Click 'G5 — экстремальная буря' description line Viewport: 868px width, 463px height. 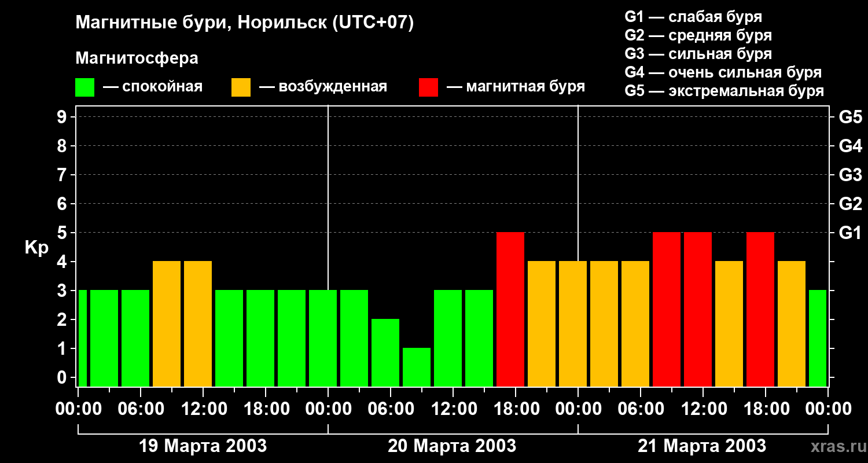(x=724, y=91)
